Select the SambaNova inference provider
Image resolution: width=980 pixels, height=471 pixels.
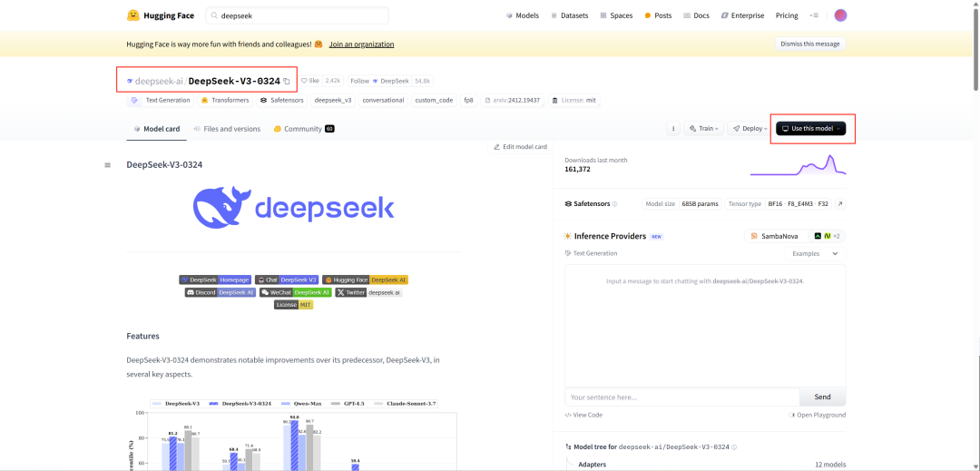(x=774, y=236)
